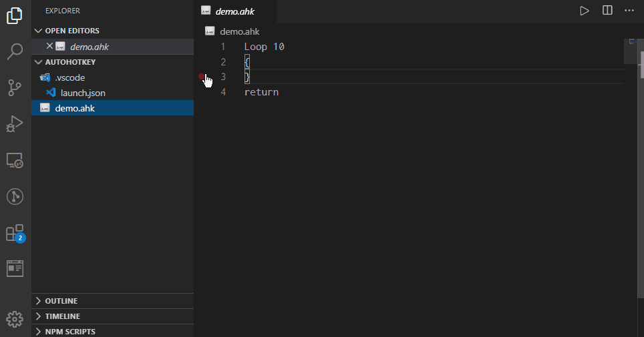Open the editor More Actions menu
This screenshot has height=337, width=644.
pos(629,11)
